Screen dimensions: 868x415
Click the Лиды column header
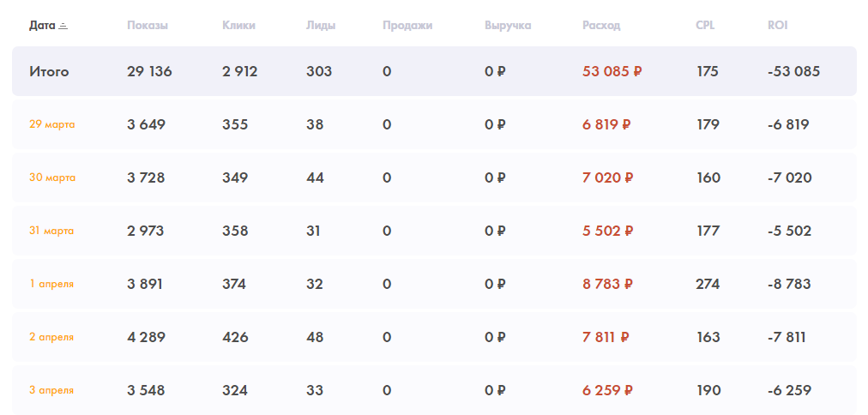click(x=321, y=26)
